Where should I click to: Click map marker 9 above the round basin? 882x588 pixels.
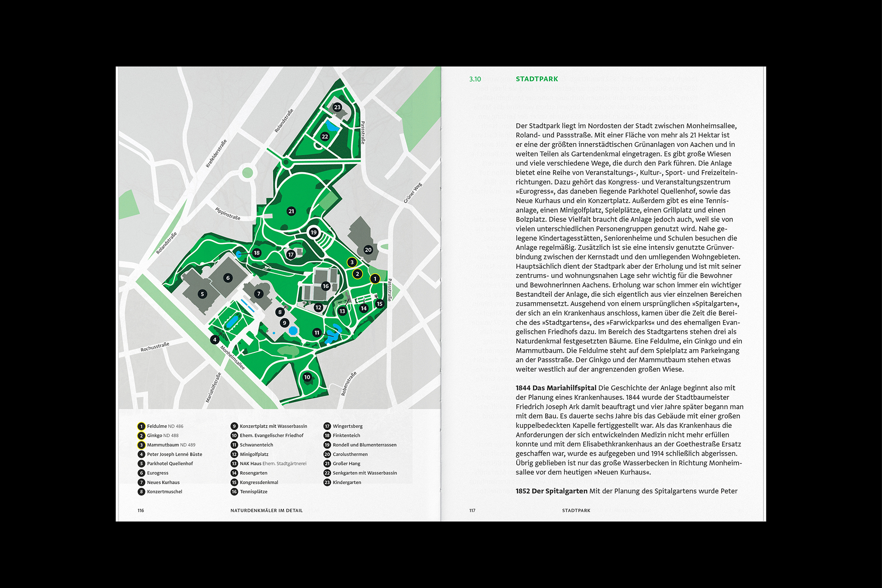pyautogui.click(x=285, y=323)
